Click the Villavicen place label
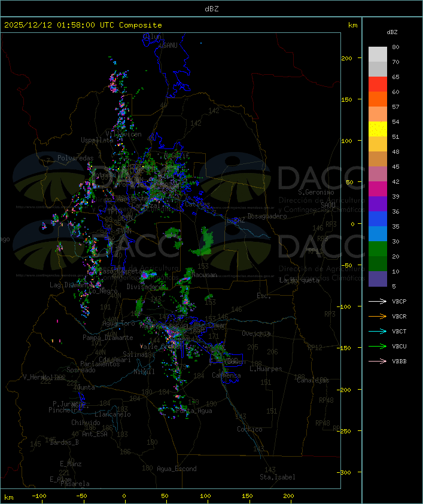The image size is (423, 504). click(124, 134)
